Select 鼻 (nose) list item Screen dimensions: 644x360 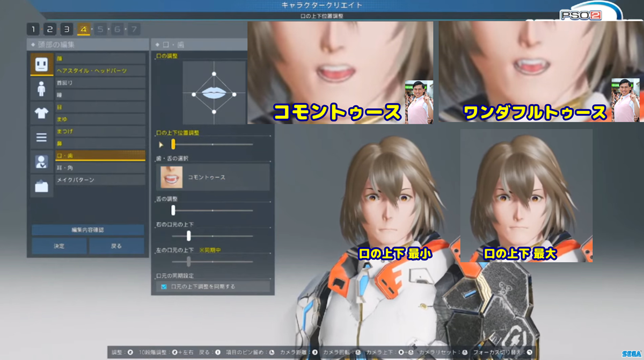click(100, 143)
